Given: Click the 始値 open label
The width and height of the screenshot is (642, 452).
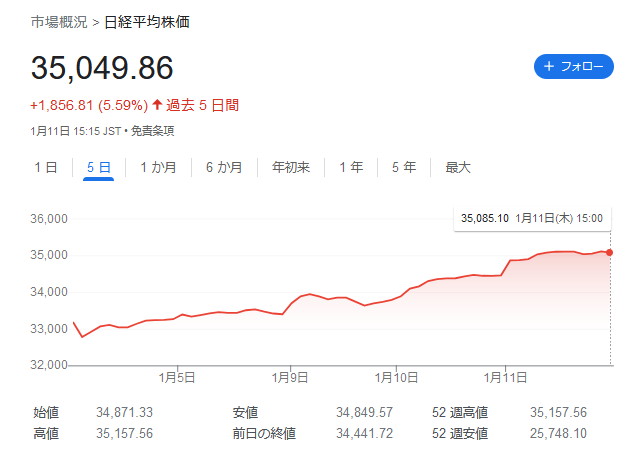Looking at the screenshot, I should [x=46, y=412].
